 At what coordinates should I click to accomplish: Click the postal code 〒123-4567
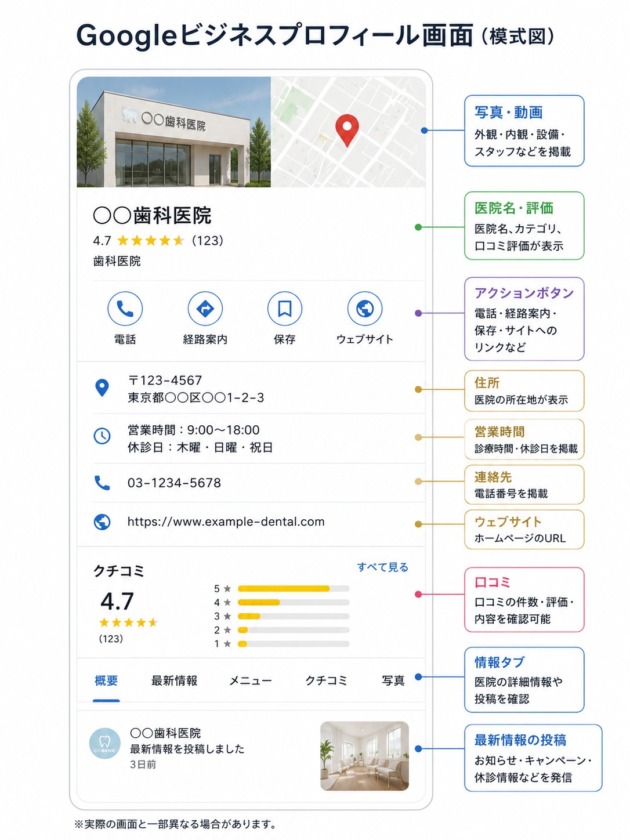pos(165,381)
